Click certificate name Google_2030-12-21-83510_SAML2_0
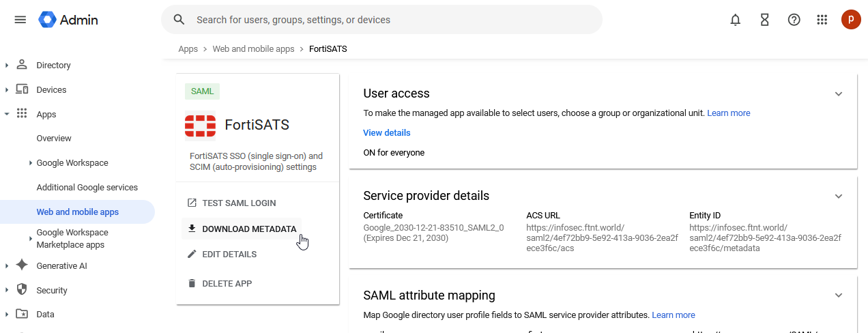 click(433, 228)
